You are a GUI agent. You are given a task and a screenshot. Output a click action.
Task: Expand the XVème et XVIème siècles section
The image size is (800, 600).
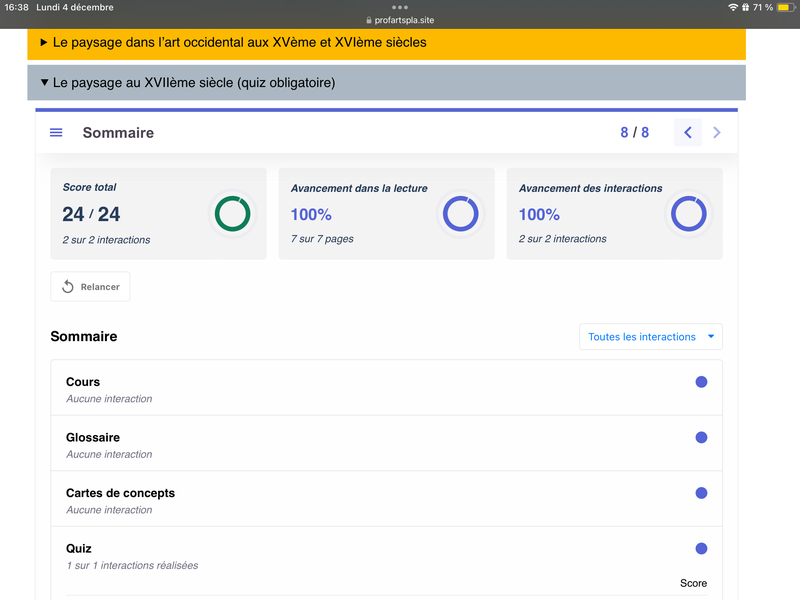(238, 43)
